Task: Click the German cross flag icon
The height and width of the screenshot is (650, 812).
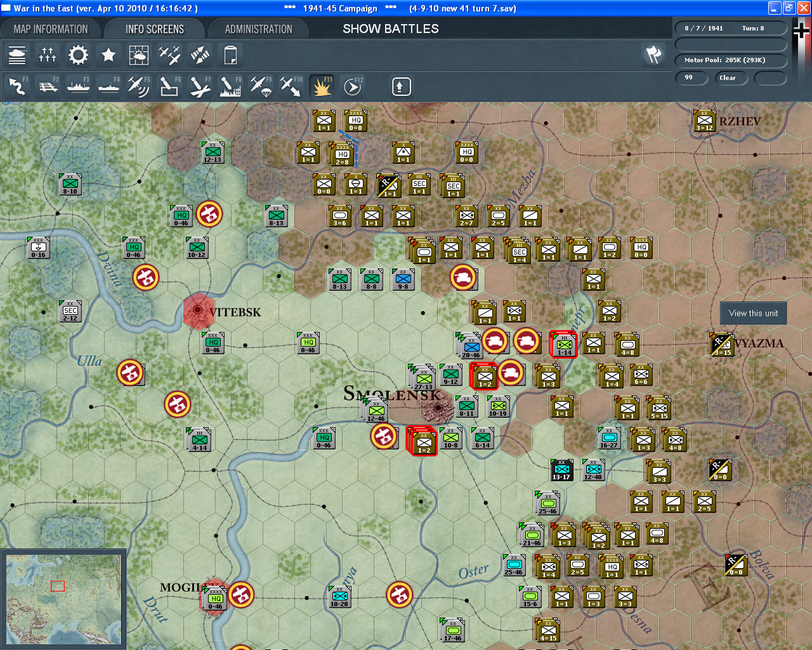Action: tap(801, 30)
